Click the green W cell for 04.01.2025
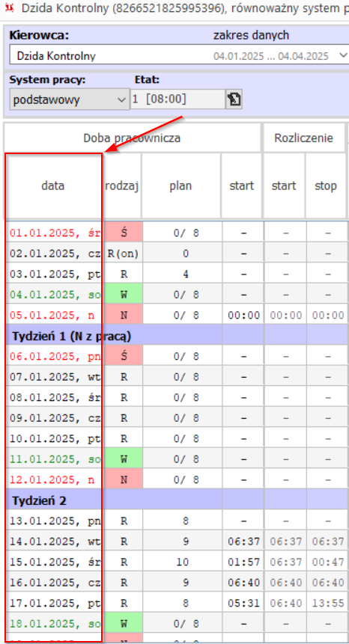 point(124,294)
